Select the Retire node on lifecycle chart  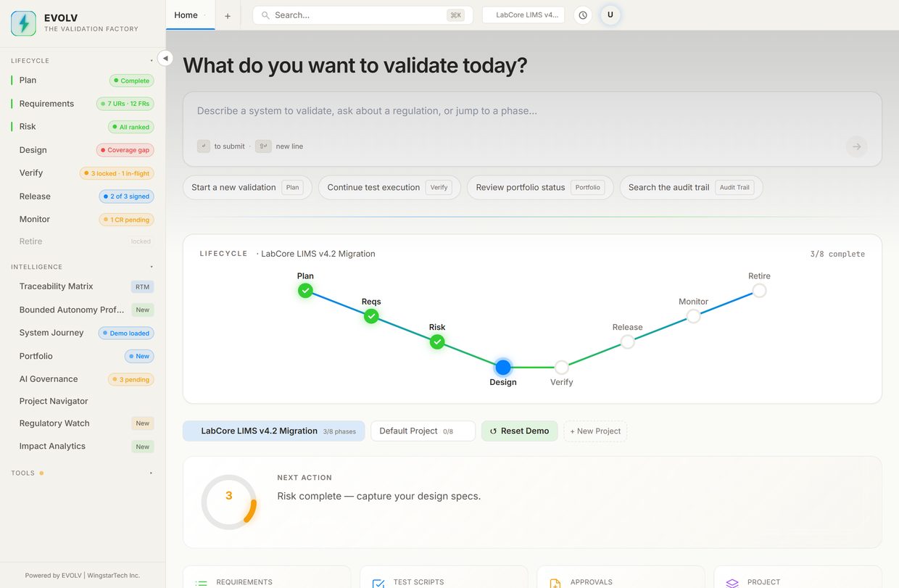[x=759, y=290]
